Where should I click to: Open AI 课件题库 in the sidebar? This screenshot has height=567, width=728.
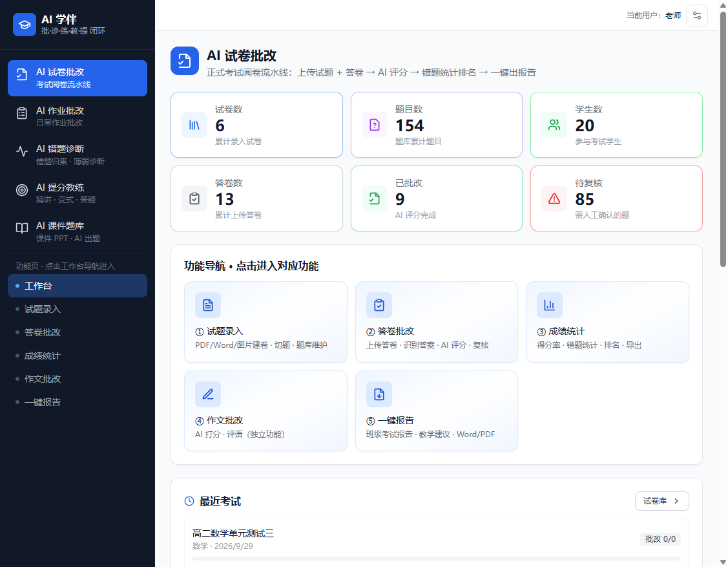point(78,231)
